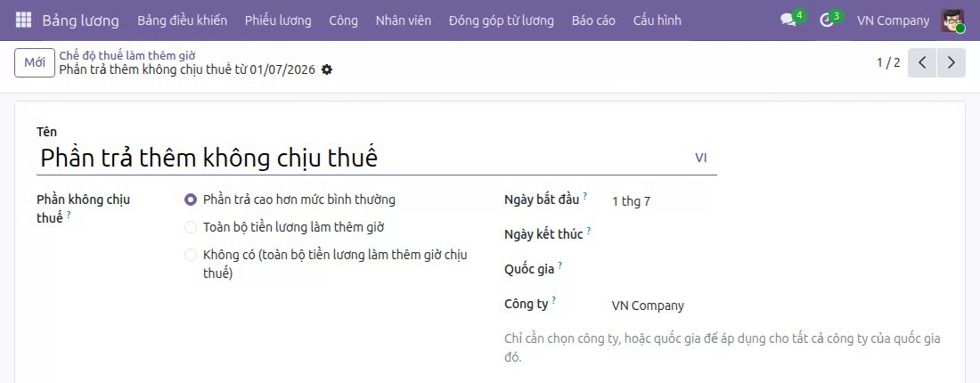Screen dimensions: 980x383
Task: Show help tooltip for Ngày bắt đầu
Action: pos(585,196)
